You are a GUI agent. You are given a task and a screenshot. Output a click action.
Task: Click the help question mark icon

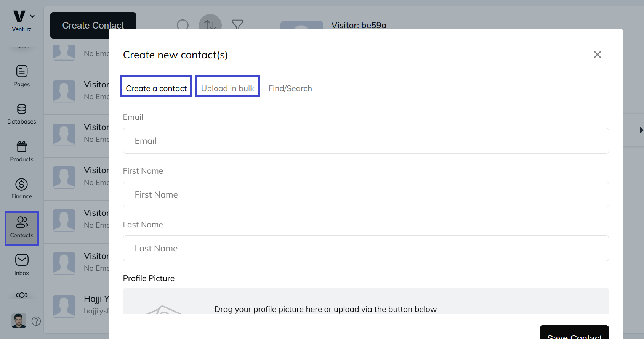point(36,321)
